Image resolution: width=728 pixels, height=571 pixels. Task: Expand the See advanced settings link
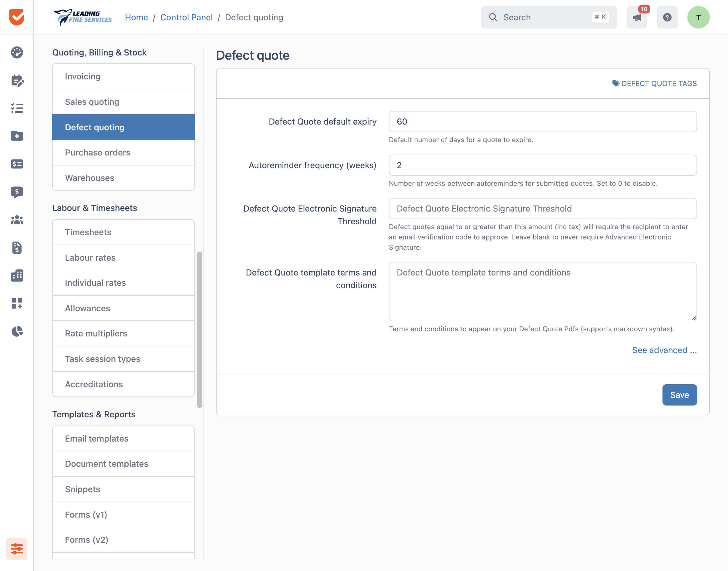coord(664,350)
